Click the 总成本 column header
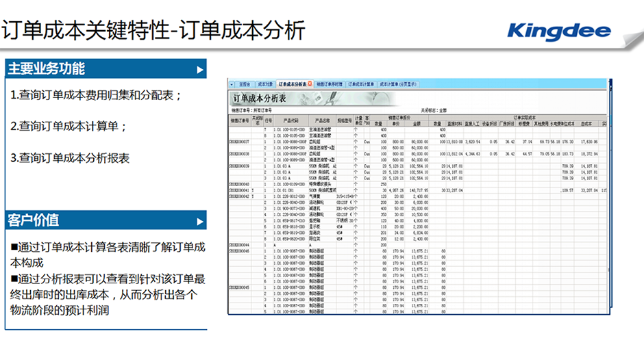644x349 pixels. click(586, 124)
